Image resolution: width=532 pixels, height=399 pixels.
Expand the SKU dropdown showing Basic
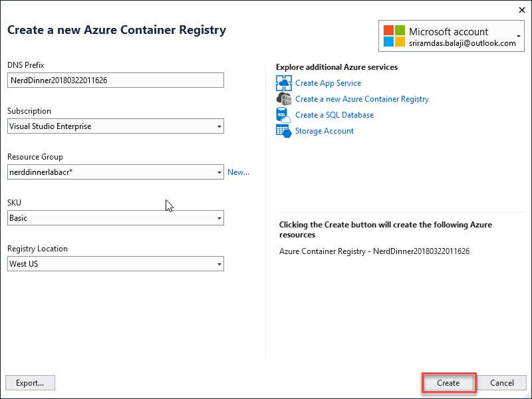116,218
